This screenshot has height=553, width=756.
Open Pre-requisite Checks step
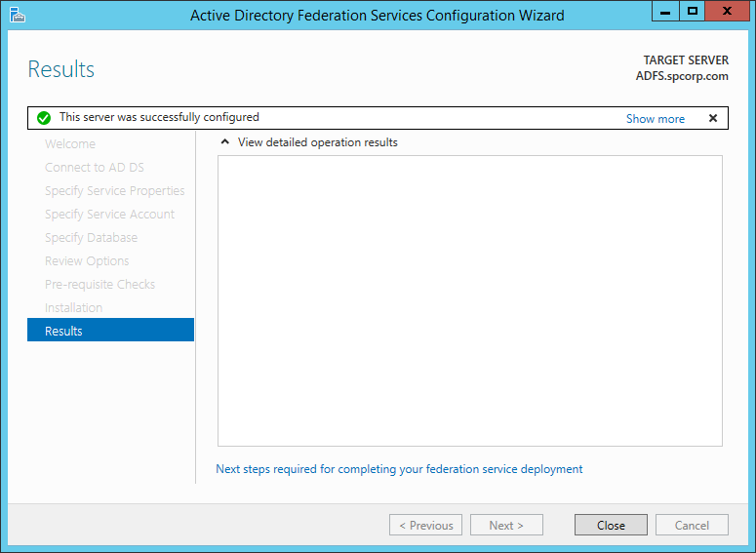99,284
